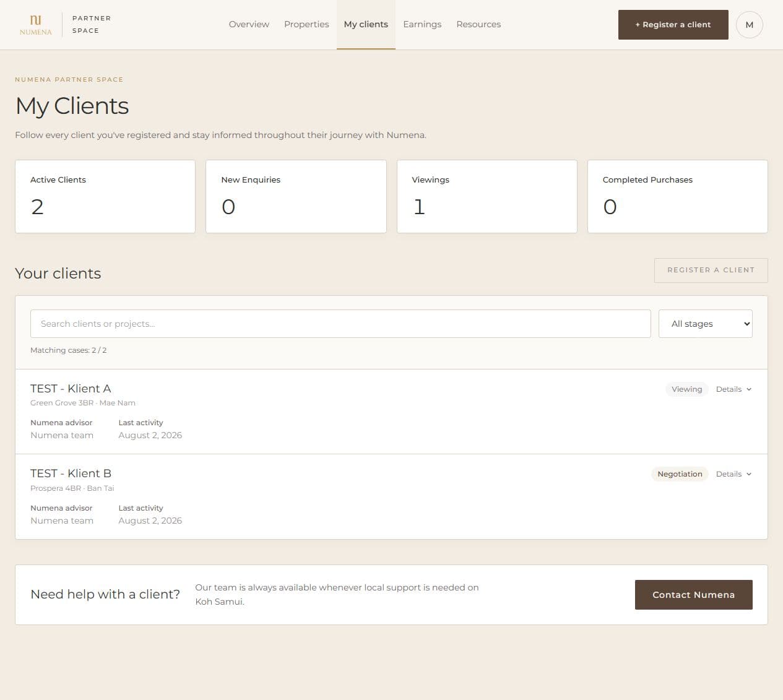Click the Numena logo icon
This screenshot has width=783, height=700.
click(36, 25)
